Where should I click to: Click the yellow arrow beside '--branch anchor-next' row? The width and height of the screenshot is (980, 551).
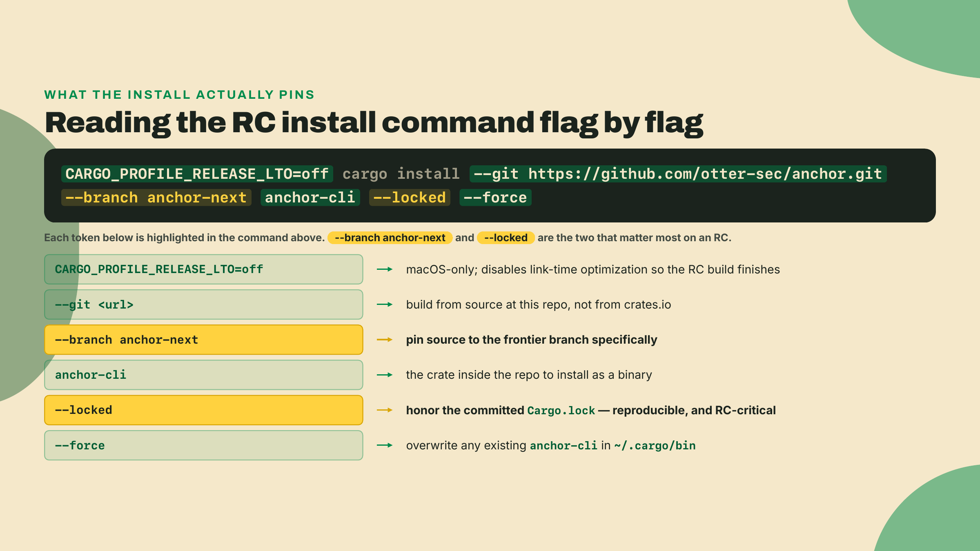[x=385, y=340]
